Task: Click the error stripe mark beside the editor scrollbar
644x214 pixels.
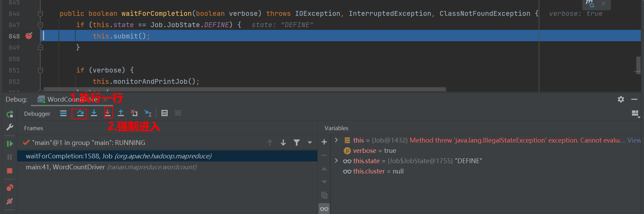Action: [637, 71]
